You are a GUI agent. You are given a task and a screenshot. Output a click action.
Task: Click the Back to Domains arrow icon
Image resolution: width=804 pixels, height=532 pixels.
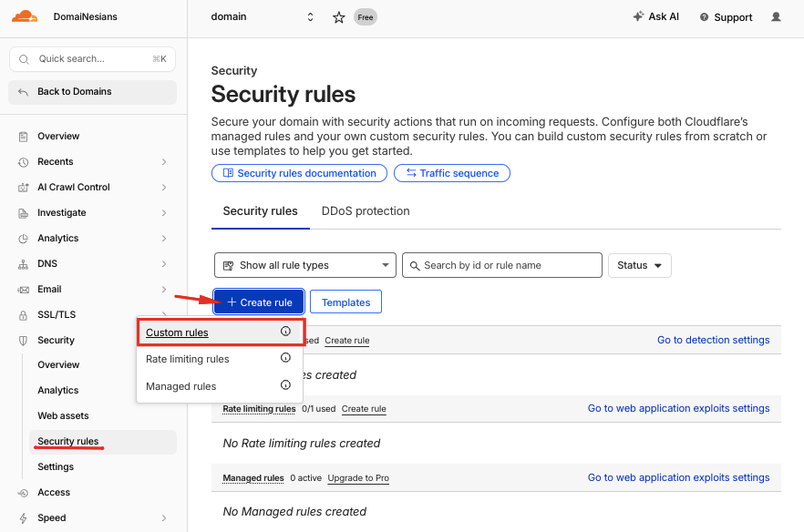(x=23, y=92)
